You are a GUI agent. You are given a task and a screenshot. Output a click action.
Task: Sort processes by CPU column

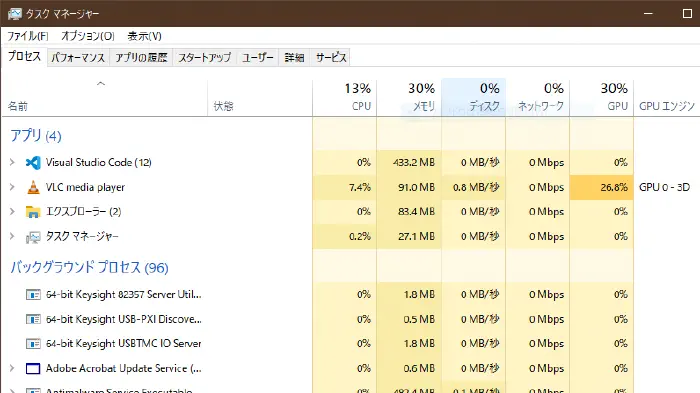coord(345,97)
